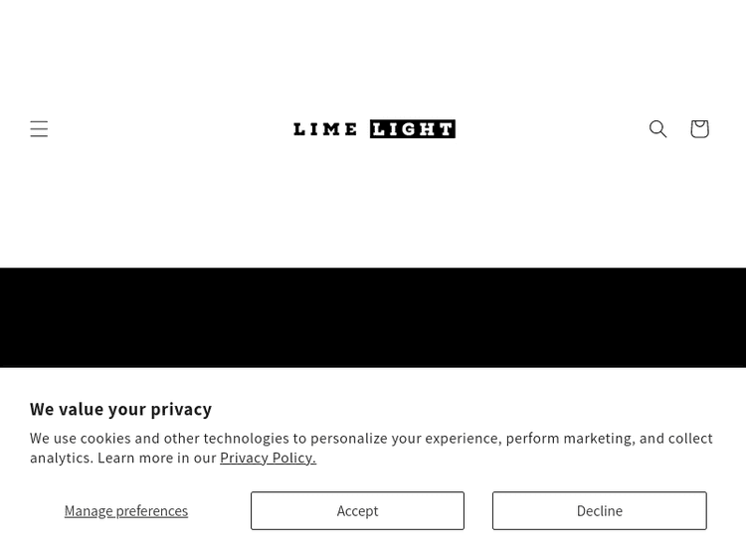Follow the Privacy Policy link

(x=268, y=459)
